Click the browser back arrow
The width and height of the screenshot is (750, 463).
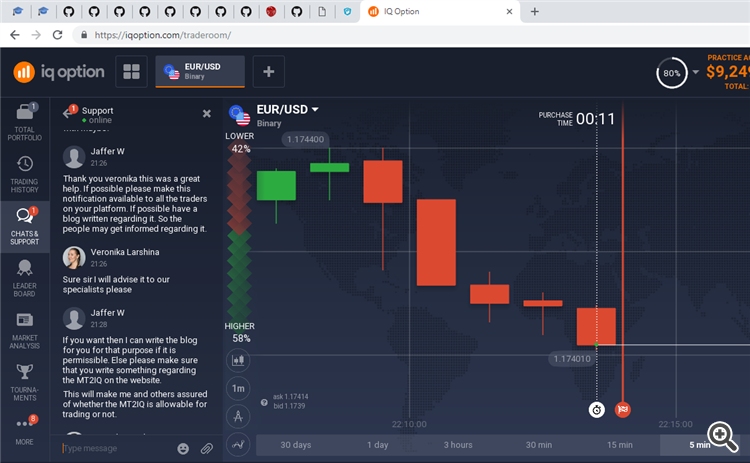tap(15, 35)
